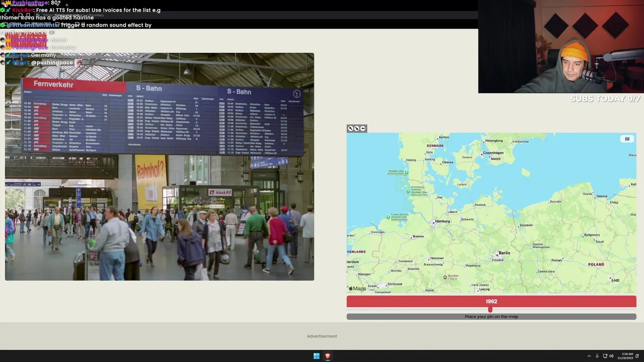
Task: Toggle map style with the map icon button
Action: 627,139
